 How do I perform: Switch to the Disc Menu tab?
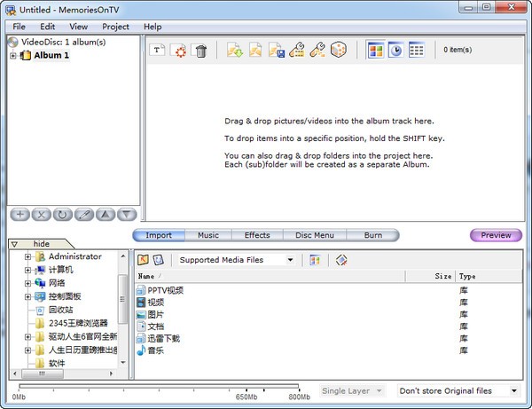tap(314, 235)
